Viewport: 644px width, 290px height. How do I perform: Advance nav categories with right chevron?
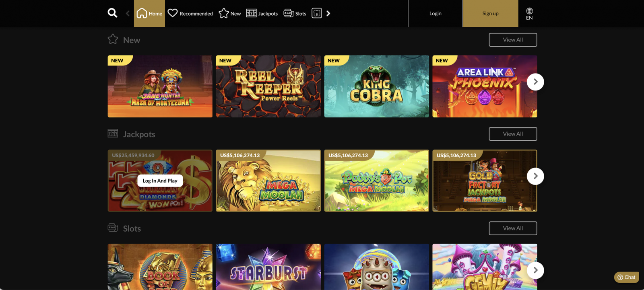coord(328,13)
